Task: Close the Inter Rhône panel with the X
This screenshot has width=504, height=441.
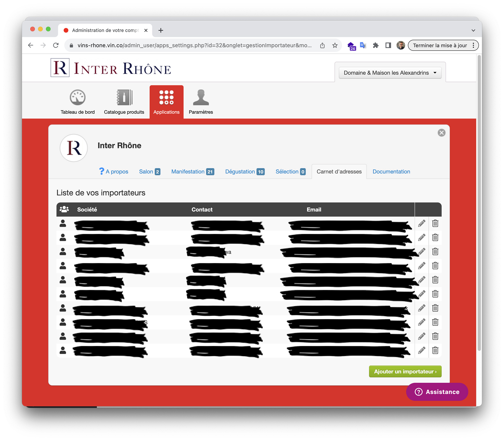Action: pos(441,133)
